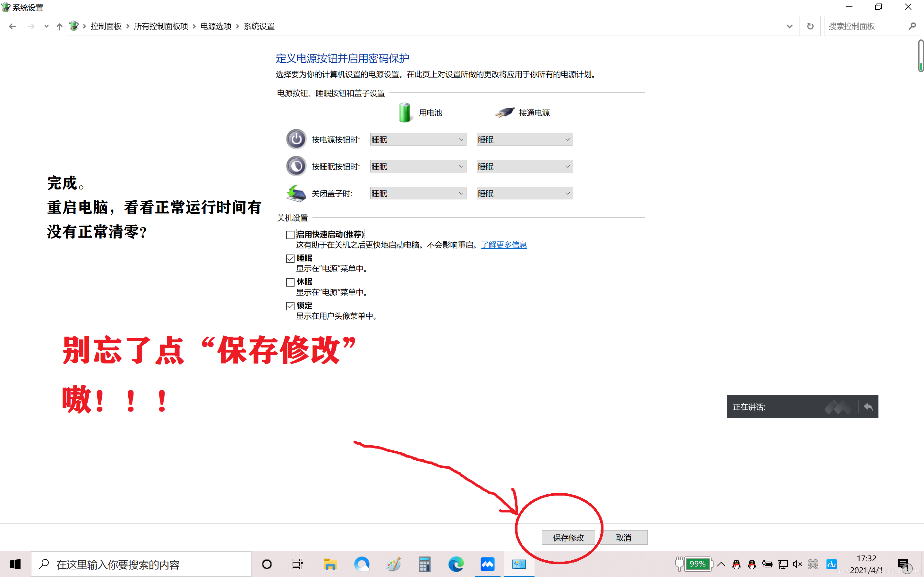Click the search magnifier icon
This screenshot has width=924, height=577.
(x=912, y=26)
